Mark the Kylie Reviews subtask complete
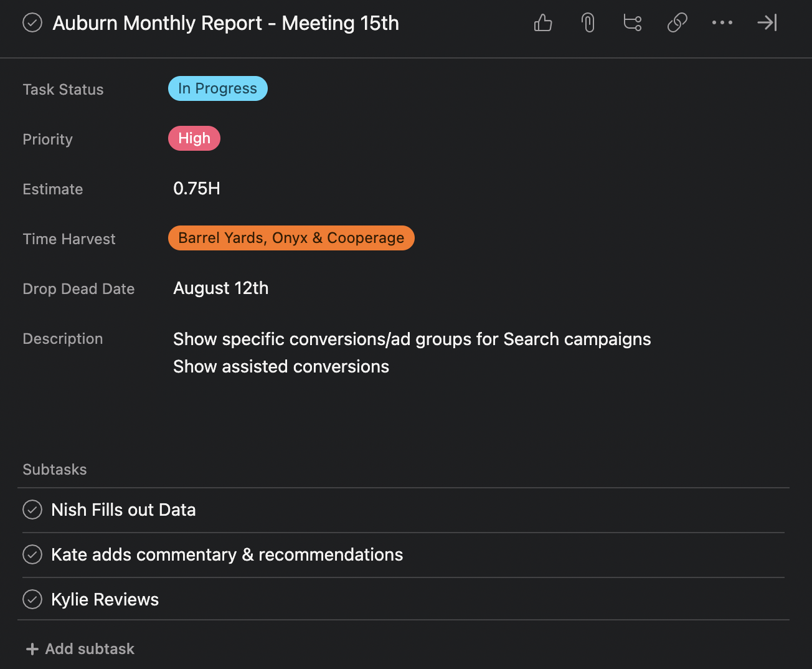The height and width of the screenshot is (669, 812). pos(32,599)
